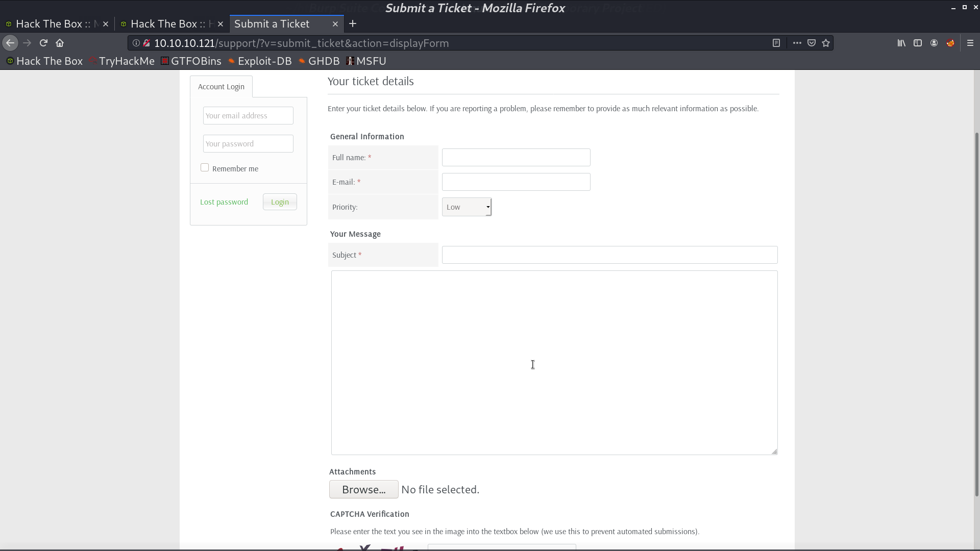This screenshot has height=551, width=980.
Task: Click the browser forward arrow
Action: 27,43
